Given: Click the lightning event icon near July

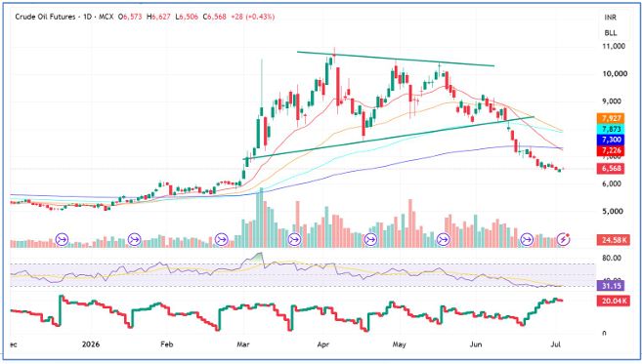Looking at the screenshot, I should tap(564, 239).
